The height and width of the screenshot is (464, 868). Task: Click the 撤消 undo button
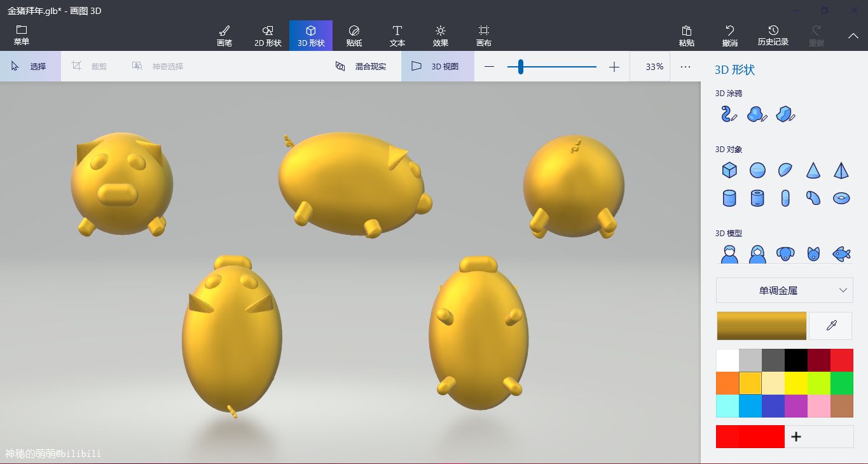click(x=730, y=36)
